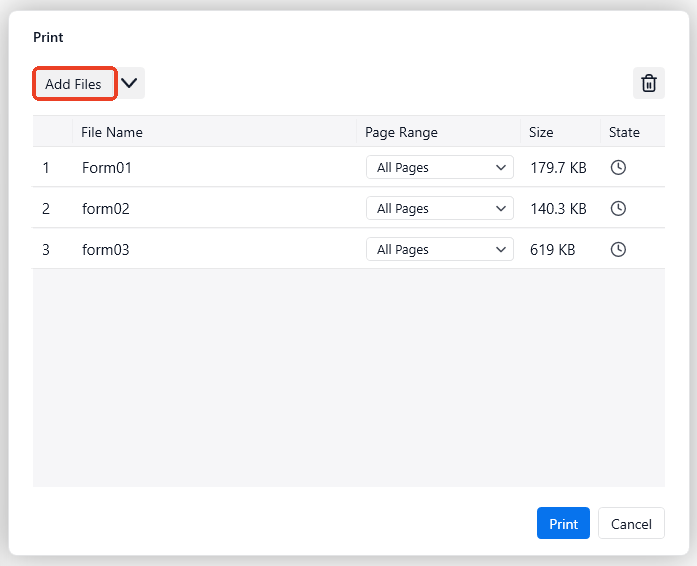The image size is (697, 566).
Task: Click the trash can delete icon
Action: (648, 84)
